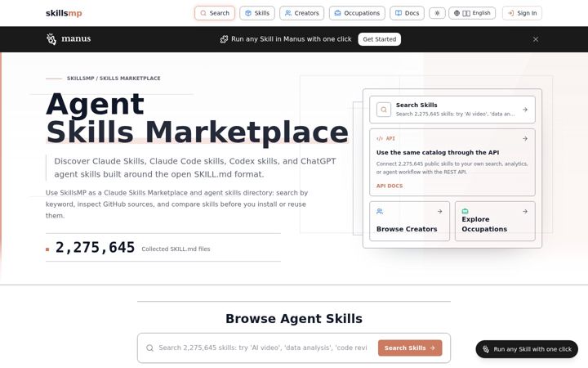This screenshot has width=588, height=368.
Task: Open the Browse Creators card
Action: [409, 221]
